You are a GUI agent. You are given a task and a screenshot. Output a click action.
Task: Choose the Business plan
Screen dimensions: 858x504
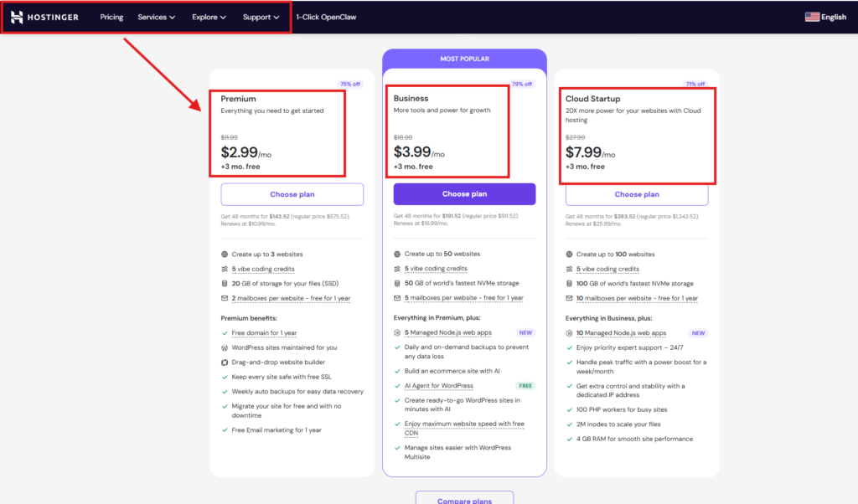click(x=464, y=194)
